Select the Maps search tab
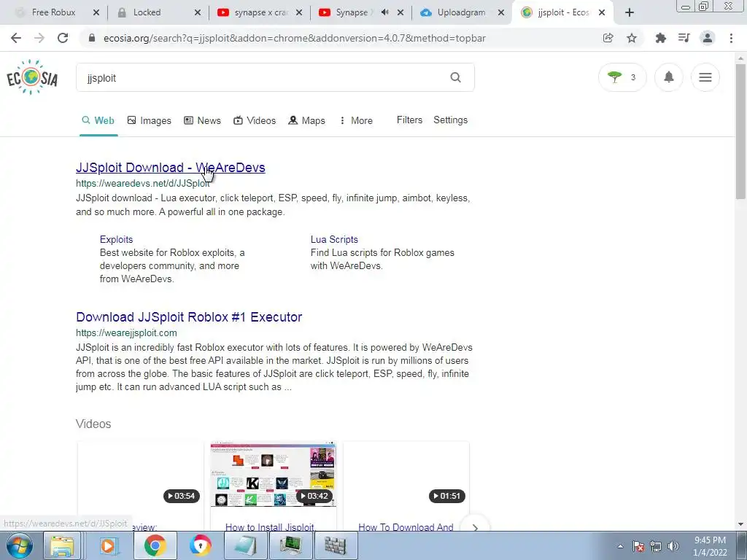 307,120
